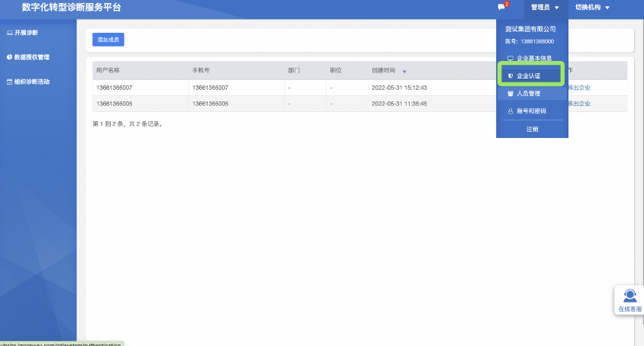Open 组织诊断活动 in sidebar

pyautogui.click(x=31, y=82)
